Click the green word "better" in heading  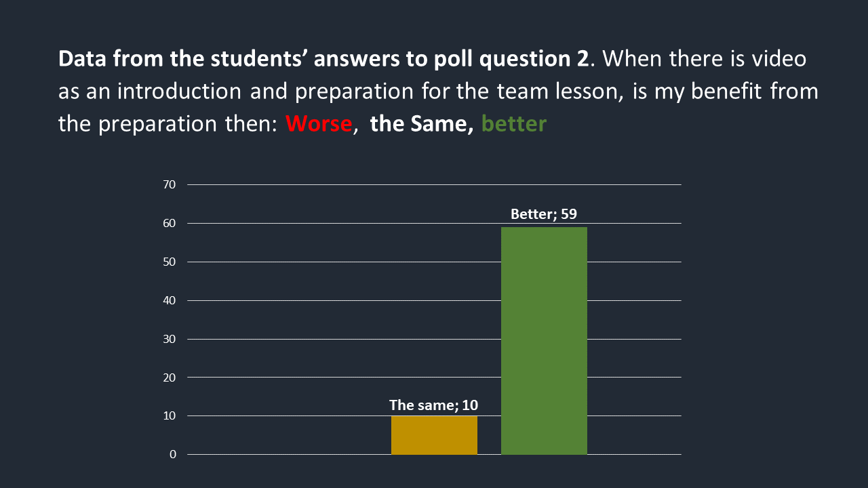coord(513,124)
